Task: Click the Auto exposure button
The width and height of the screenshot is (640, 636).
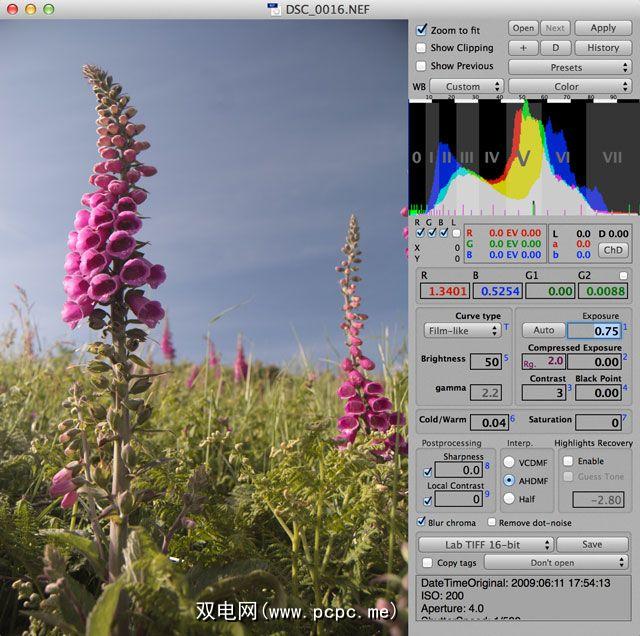Action: 544,330
